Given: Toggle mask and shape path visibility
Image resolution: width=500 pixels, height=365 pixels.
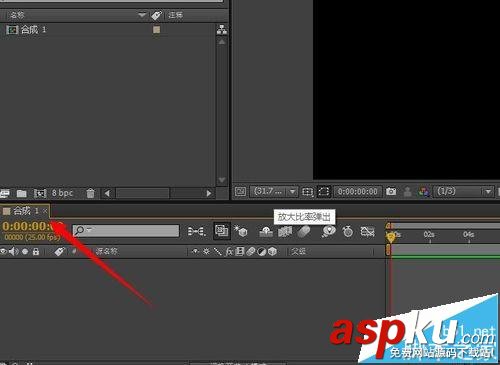Looking at the screenshot, I should pos(324,192).
